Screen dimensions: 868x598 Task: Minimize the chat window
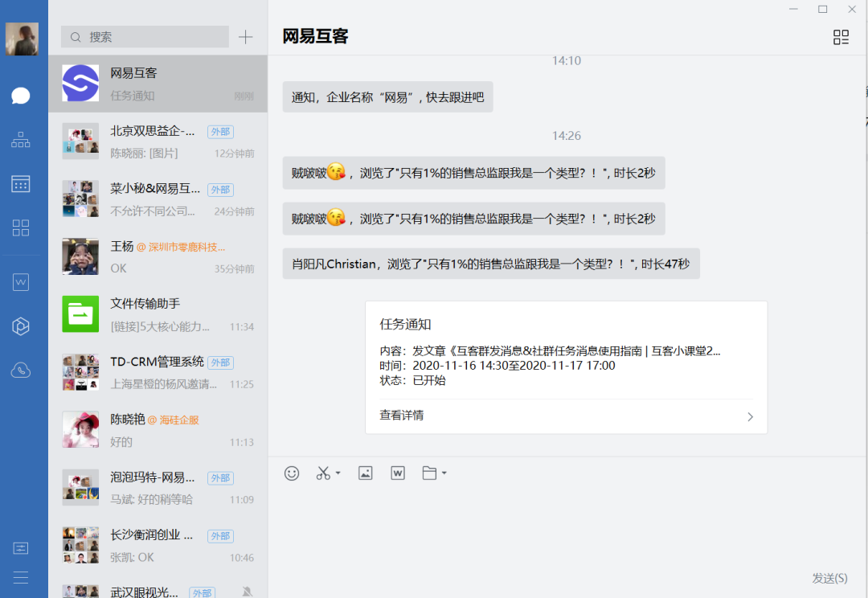pyautogui.click(x=793, y=10)
